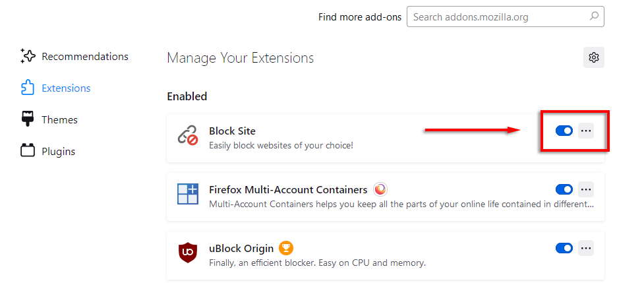Screen dimensions: 644x283
Task: Click the Block Site extension icon
Action: (x=188, y=136)
